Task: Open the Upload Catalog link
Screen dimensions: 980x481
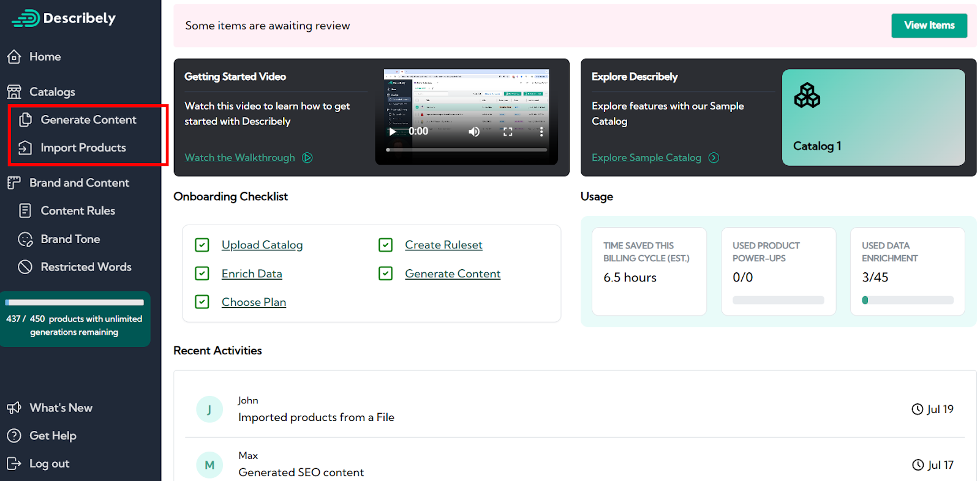Action: click(x=262, y=245)
